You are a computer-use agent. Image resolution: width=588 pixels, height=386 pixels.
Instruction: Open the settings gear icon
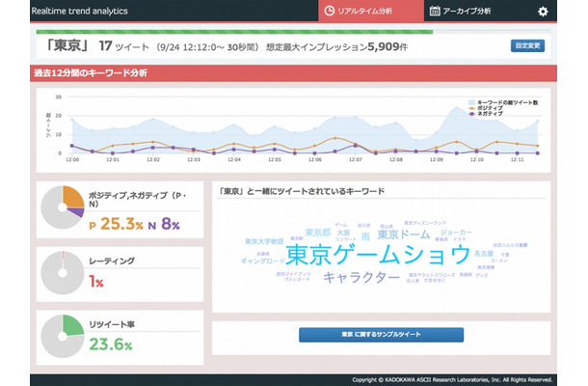click(543, 12)
